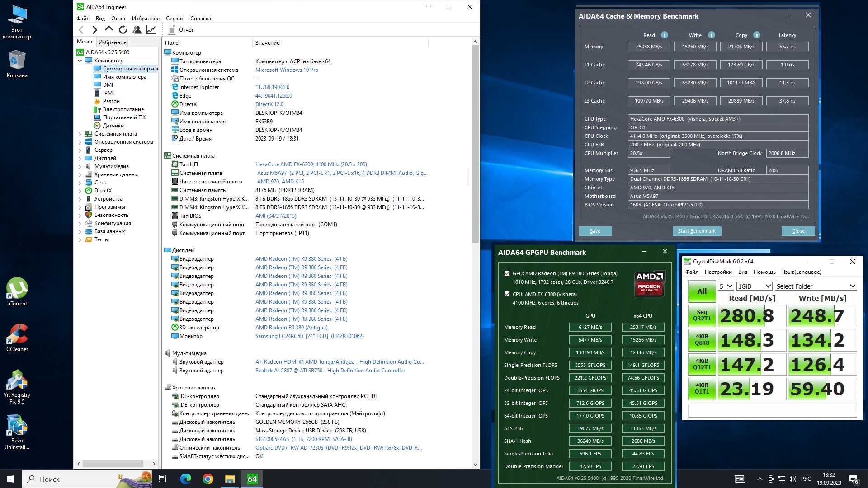Screen dimensions: 868x488
Task: Click the taskbar Поиск search box
Action: point(87,479)
